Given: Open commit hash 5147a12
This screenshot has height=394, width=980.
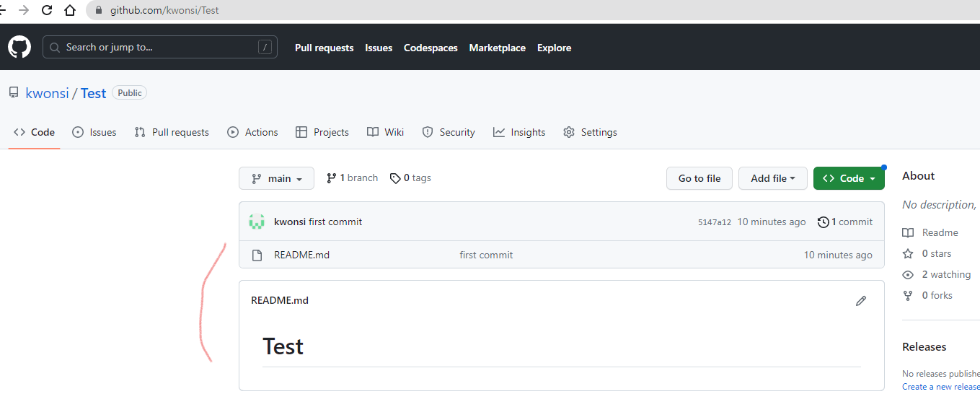Looking at the screenshot, I should click(x=715, y=222).
